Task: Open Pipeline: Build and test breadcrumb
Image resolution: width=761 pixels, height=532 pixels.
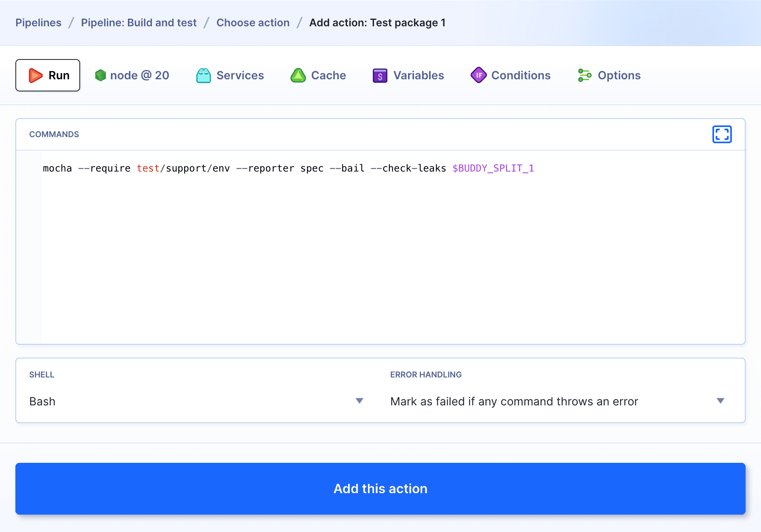Action: click(x=138, y=23)
